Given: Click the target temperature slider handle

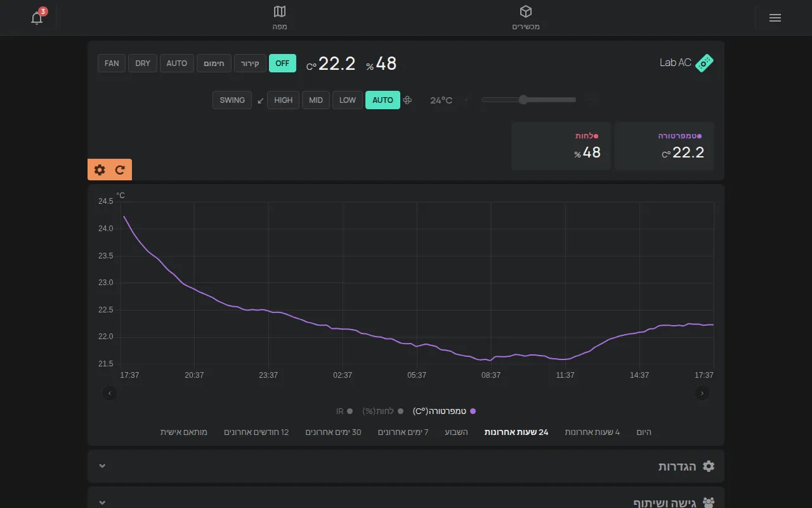Looking at the screenshot, I should pyautogui.click(x=523, y=100).
